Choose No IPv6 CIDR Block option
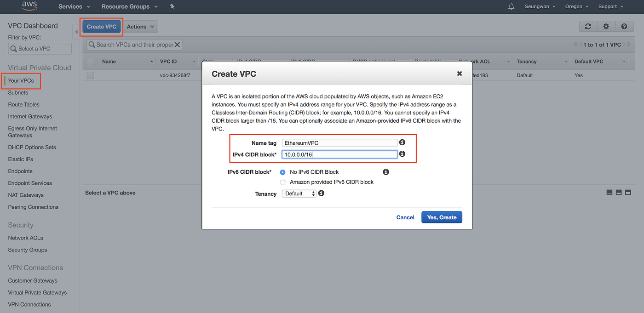 [x=283, y=172]
